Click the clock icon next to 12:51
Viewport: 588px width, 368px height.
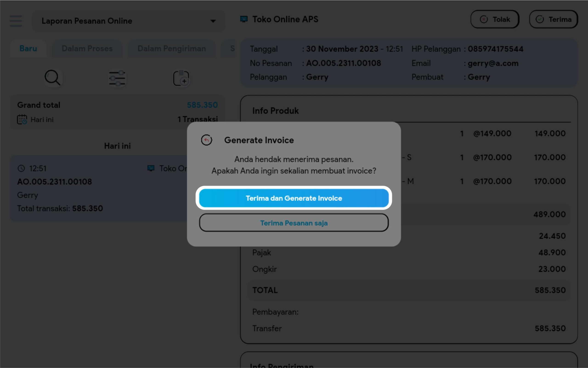(x=21, y=168)
